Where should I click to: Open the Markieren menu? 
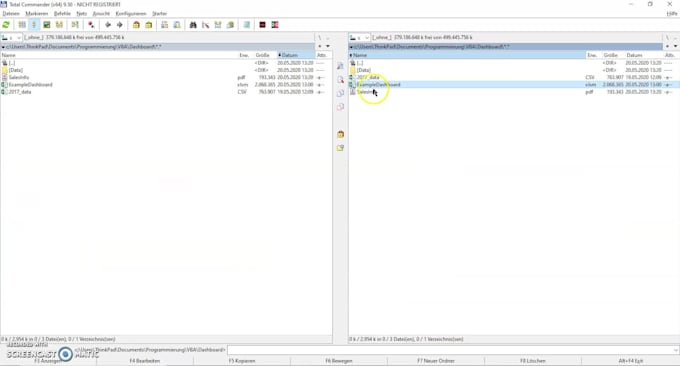pyautogui.click(x=36, y=13)
